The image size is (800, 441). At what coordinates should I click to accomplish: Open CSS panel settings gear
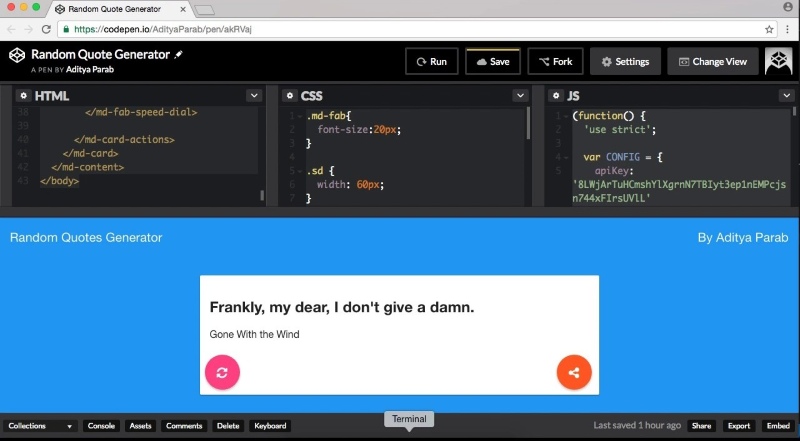coord(289,95)
